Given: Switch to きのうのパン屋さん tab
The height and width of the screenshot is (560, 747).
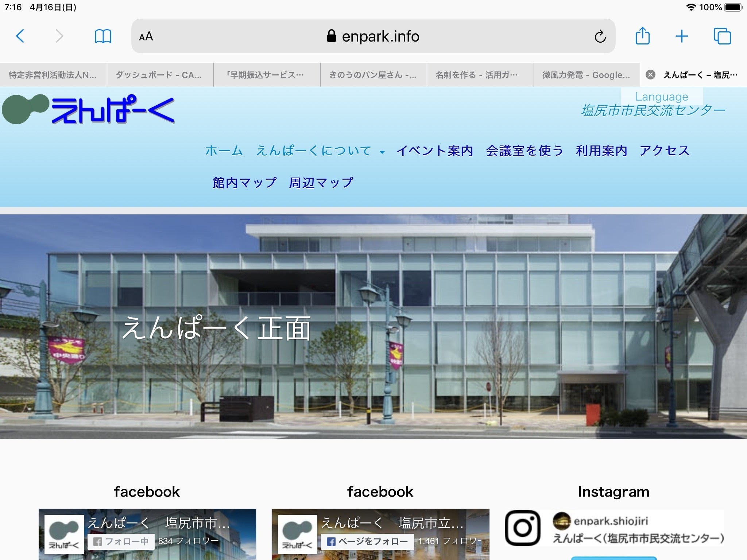Looking at the screenshot, I should [373, 75].
